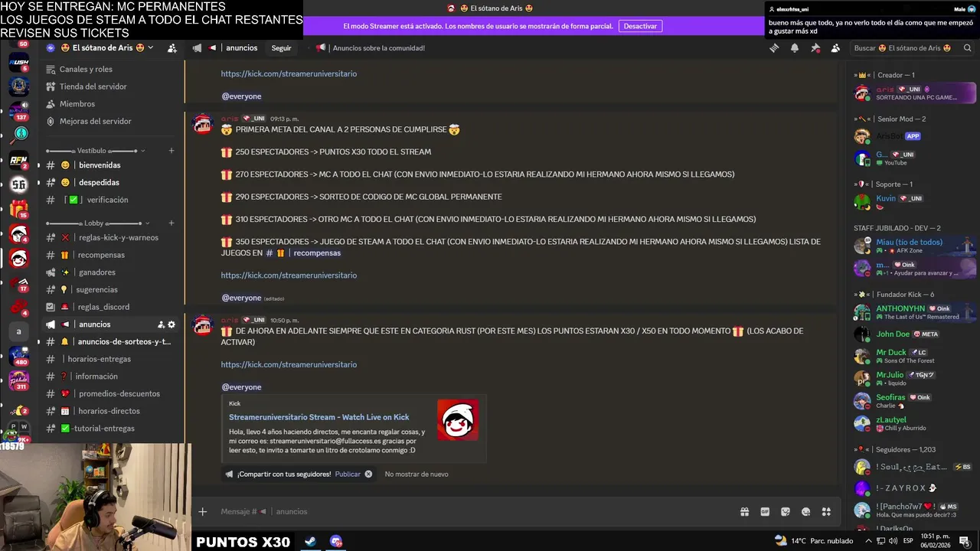Click invite icon on anuncios channel row
980x551 pixels.
[161, 324]
